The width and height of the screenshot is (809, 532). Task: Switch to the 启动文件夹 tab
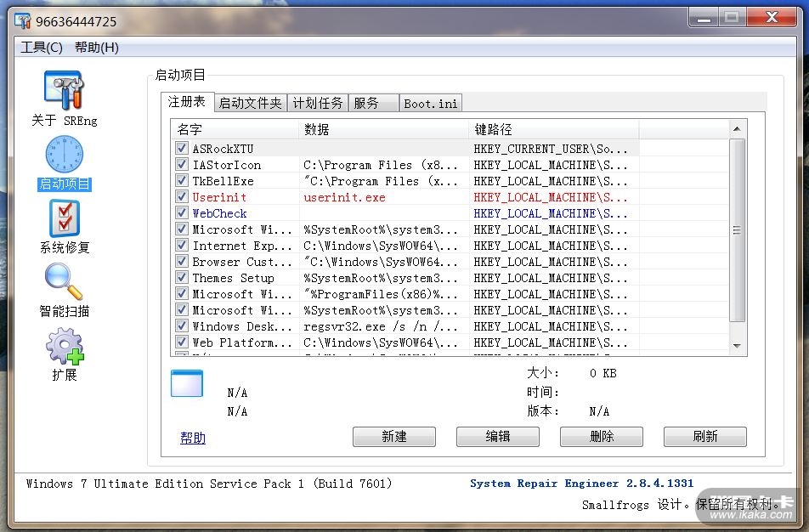[x=250, y=103]
